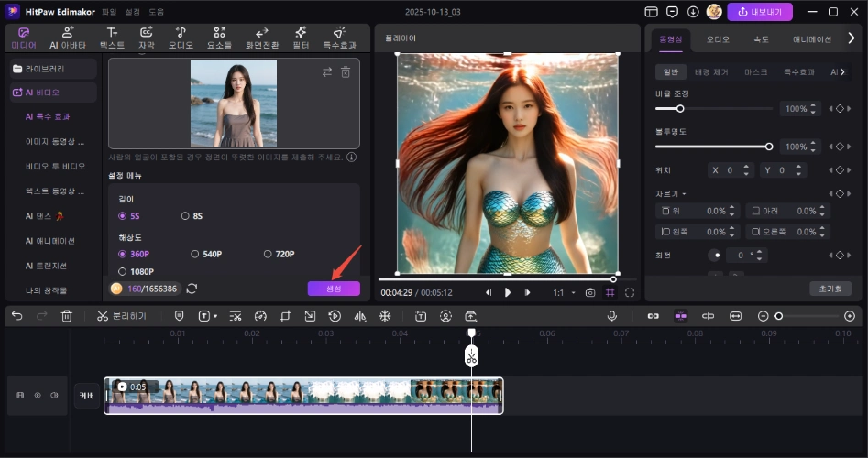
Task: Open the 화면전환 transitions panel
Action: (x=262, y=38)
